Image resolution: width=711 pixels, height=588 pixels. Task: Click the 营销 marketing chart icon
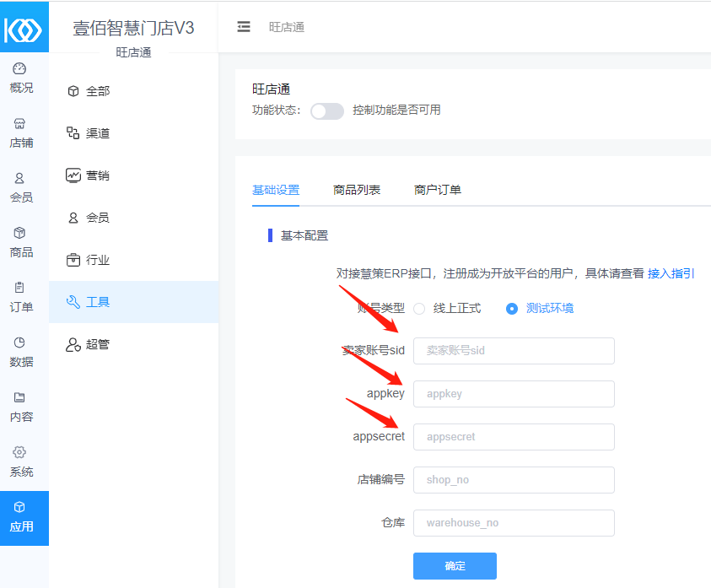click(x=73, y=175)
